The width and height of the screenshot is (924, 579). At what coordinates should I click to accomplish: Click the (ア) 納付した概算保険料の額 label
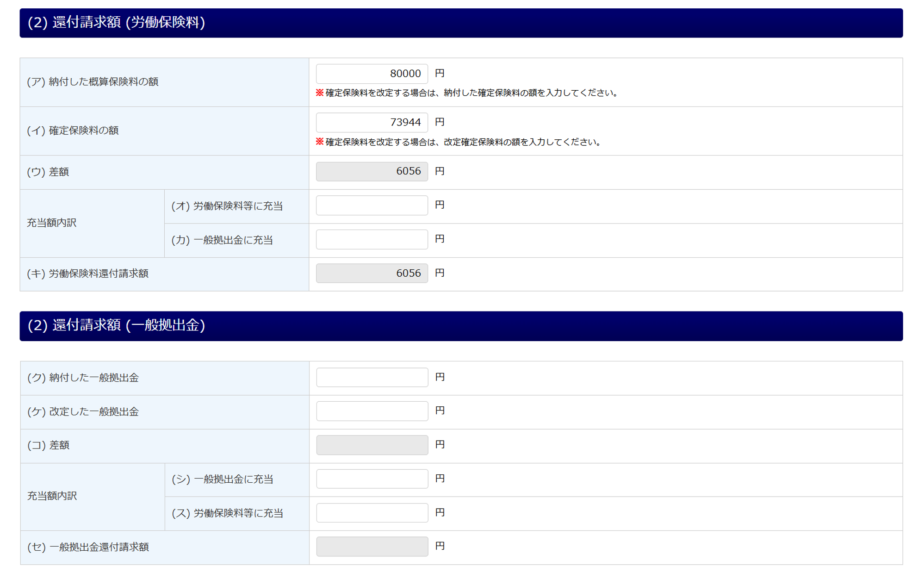click(93, 82)
